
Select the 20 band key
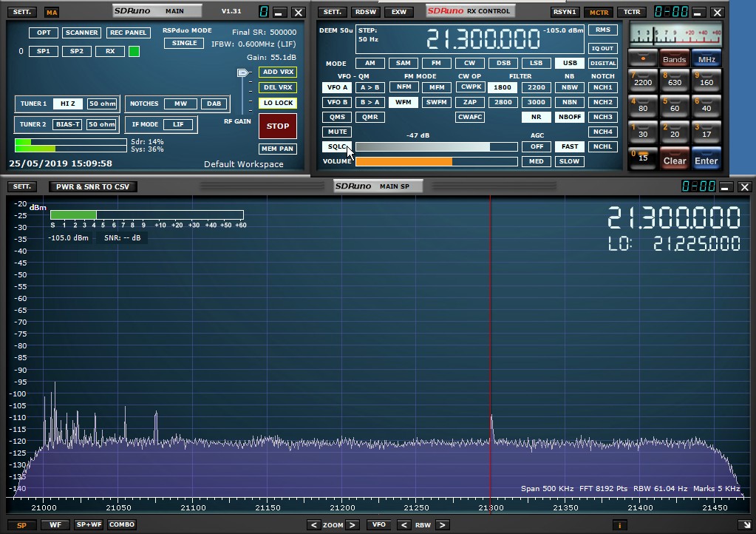click(674, 133)
